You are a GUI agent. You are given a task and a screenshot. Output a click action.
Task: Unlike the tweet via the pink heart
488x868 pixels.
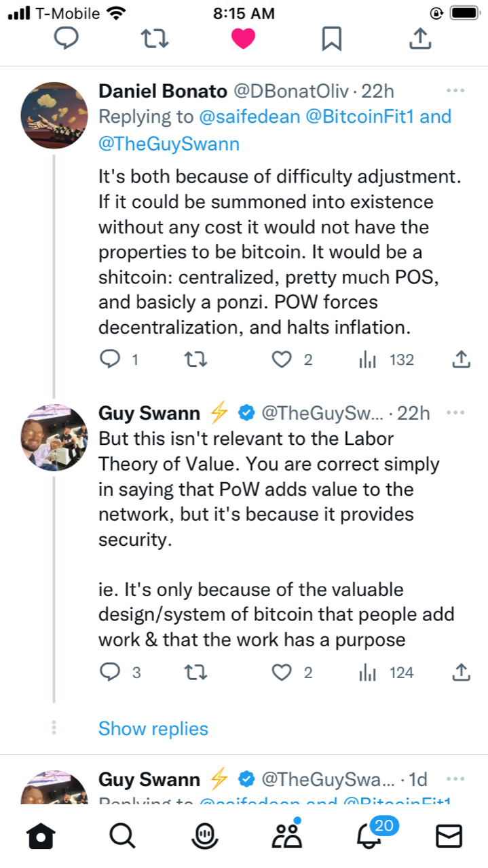coord(243,39)
